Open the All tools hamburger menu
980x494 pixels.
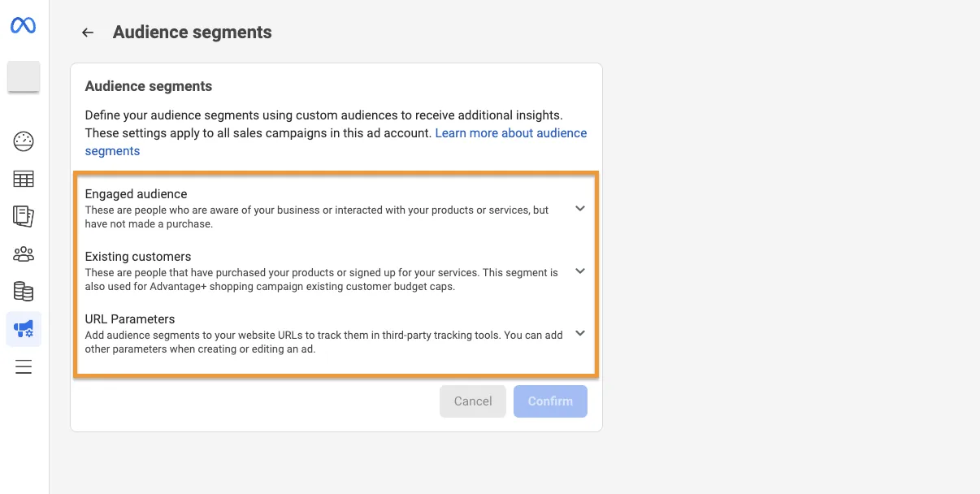24,367
